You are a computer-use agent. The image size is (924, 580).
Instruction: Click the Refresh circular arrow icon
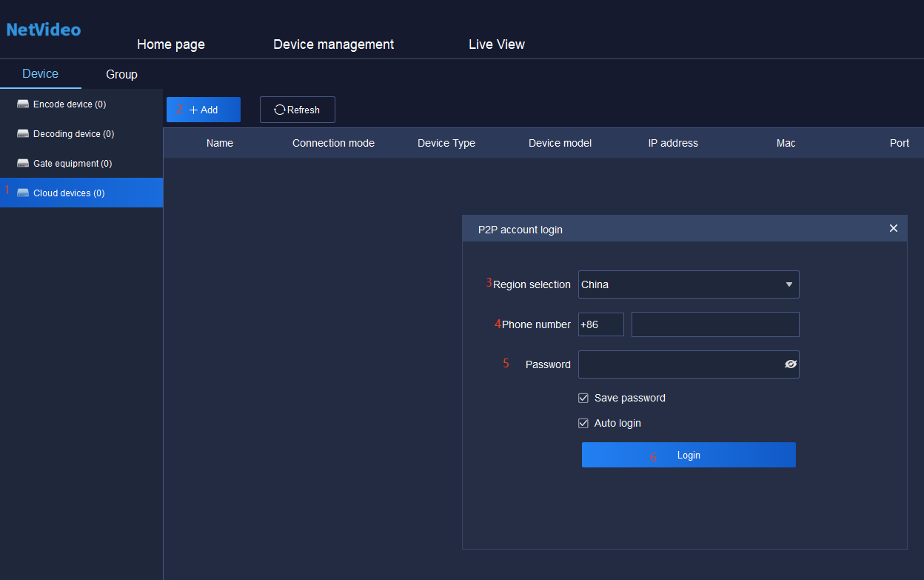coord(280,110)
